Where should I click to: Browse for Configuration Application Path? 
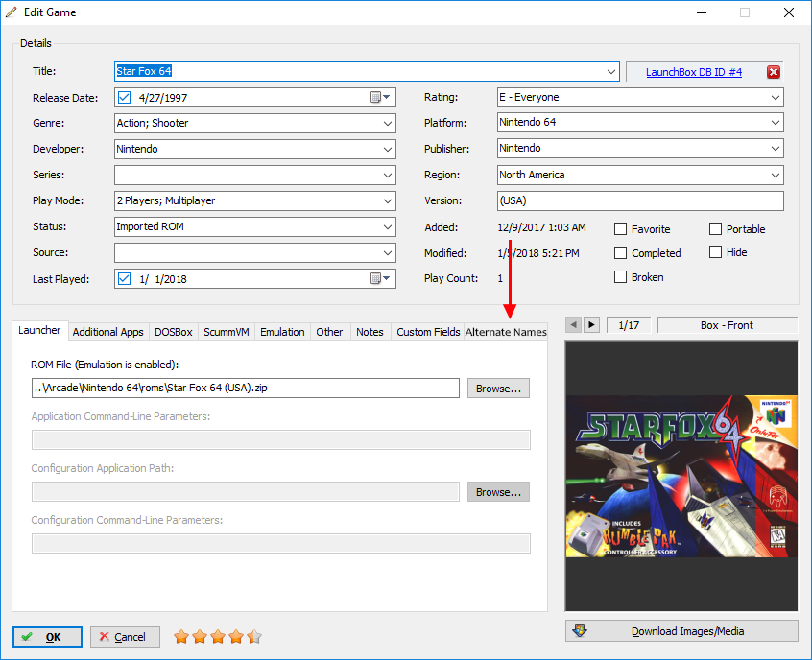pyautogui.click(x=498, y=492)
